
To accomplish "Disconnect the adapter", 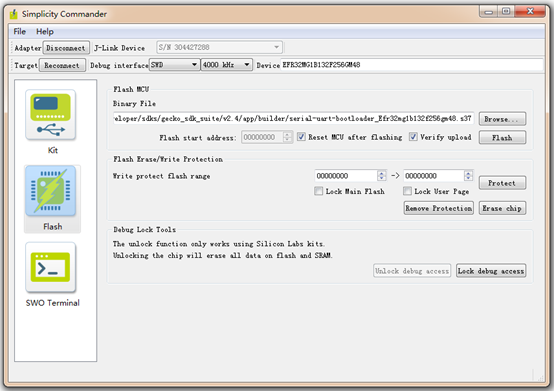I will tap(66, 48).
